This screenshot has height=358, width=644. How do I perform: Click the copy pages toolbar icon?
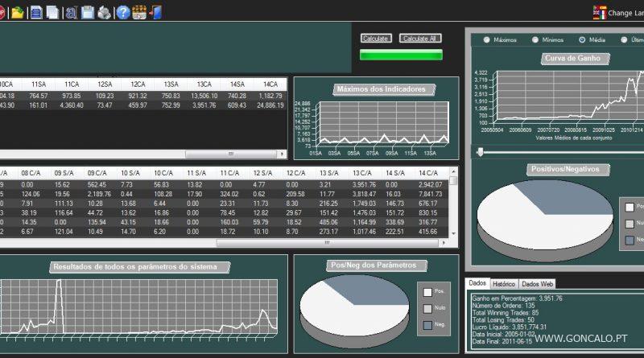click(52, 12)
